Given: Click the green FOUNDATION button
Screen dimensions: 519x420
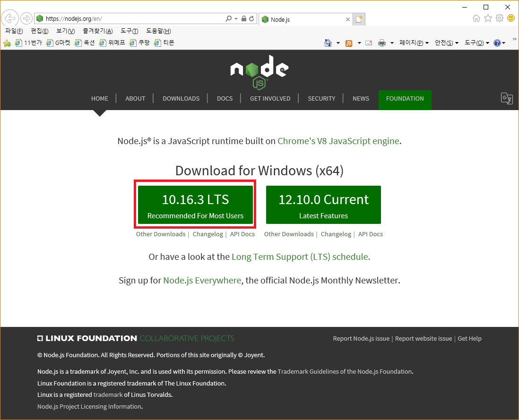Looking at the screenshot, I should coord(405,100).
